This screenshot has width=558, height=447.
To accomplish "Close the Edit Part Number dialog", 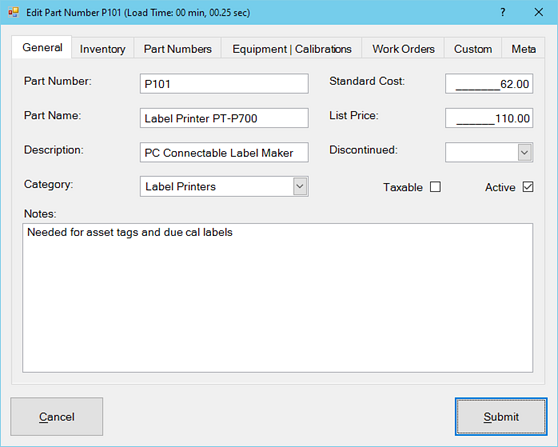I will pyautogui.click(x=538, y=12).
